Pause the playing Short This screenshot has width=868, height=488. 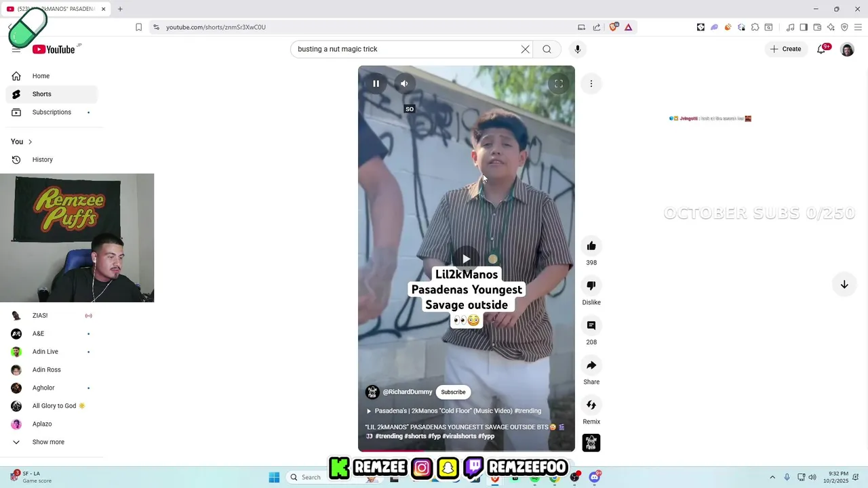(376, 83)
